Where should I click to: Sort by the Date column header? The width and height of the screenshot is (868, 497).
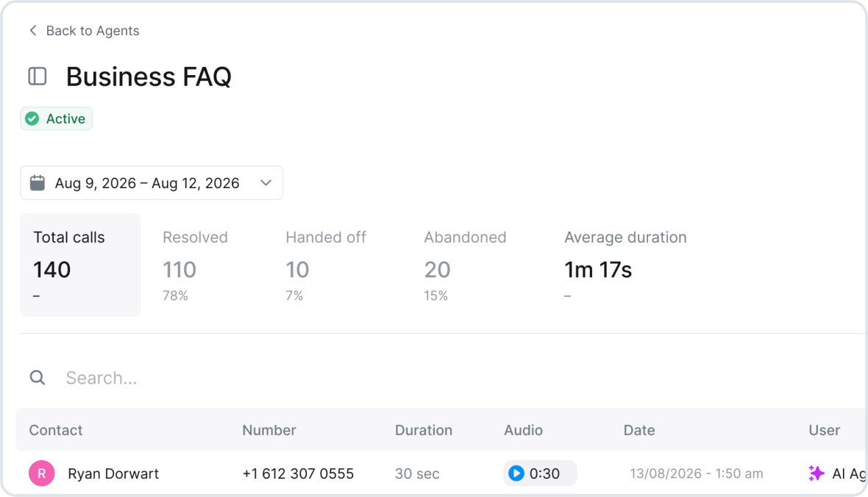tap(638, 430)
